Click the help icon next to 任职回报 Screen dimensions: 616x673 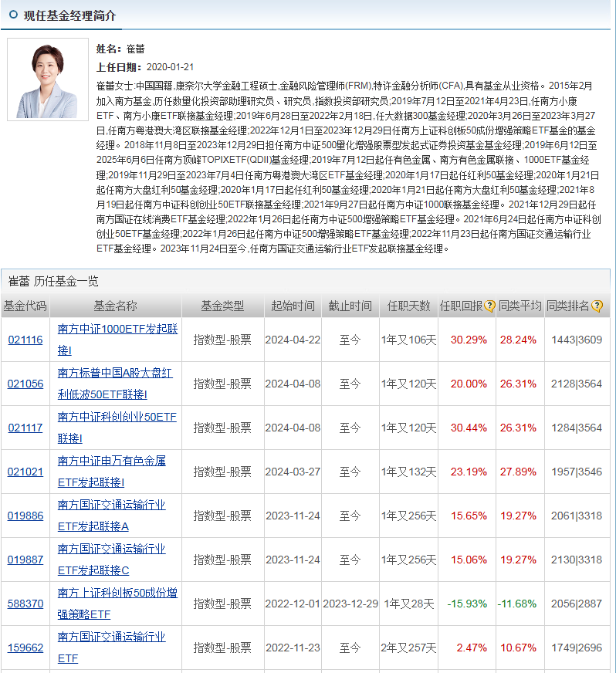click(489, 306)
